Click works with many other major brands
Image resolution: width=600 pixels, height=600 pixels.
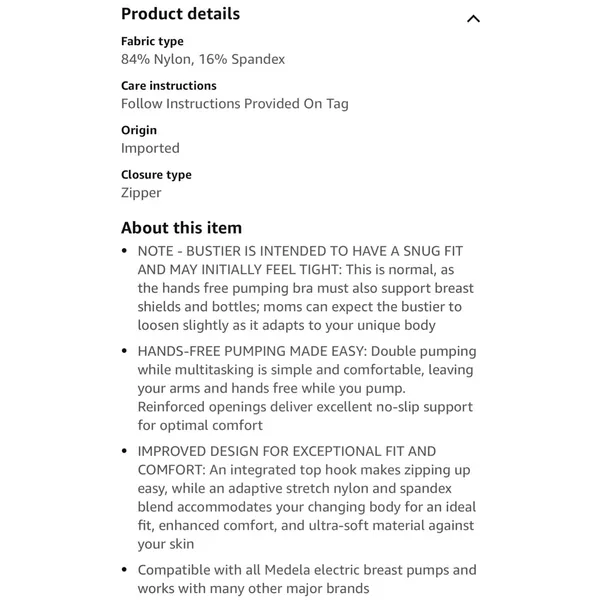[x=253, y=588]
